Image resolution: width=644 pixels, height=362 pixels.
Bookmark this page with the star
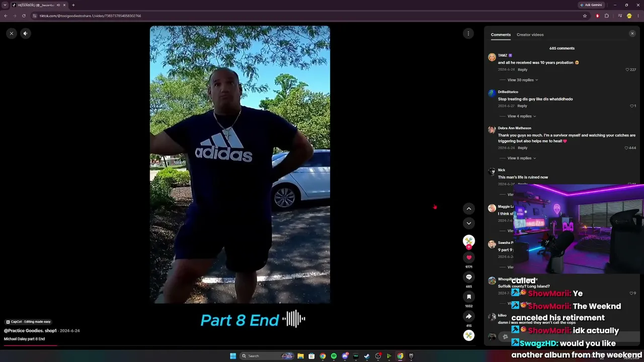click(585, 16)
